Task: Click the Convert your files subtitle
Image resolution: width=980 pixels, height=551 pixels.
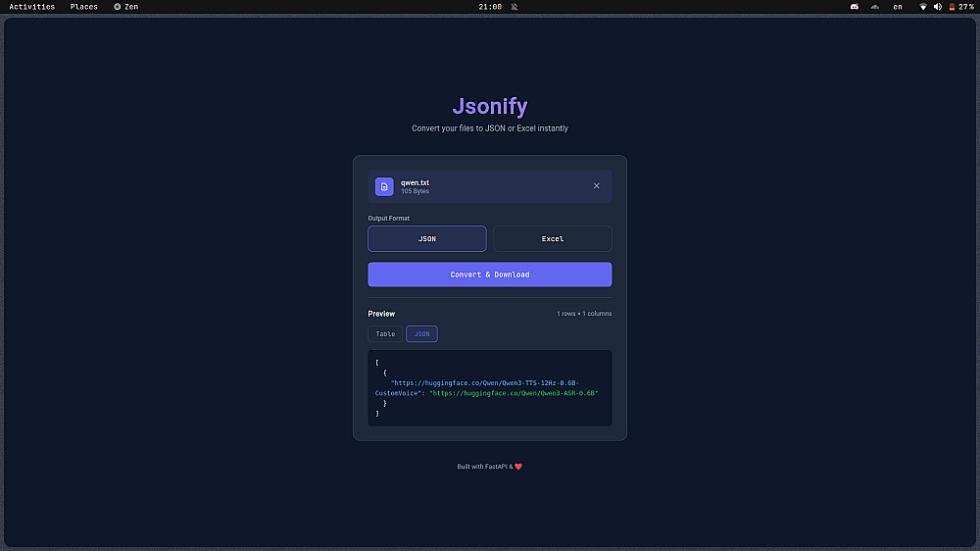Action: click(490, 128)
